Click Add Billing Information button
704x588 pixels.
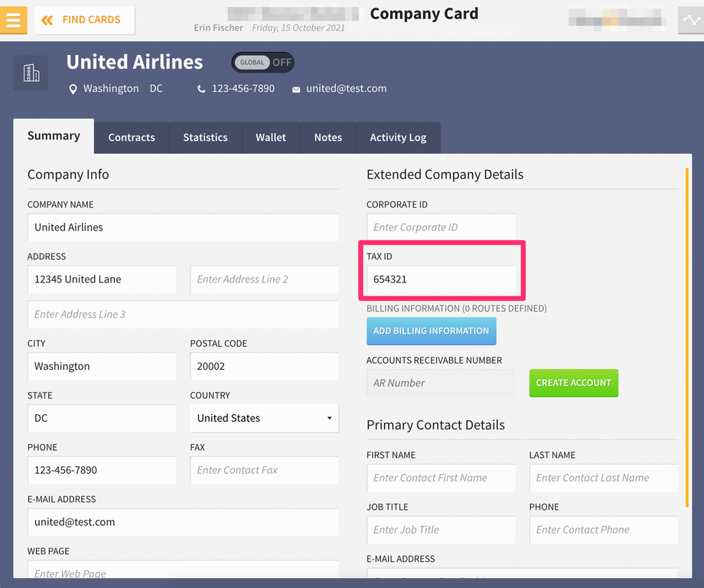[x=432, y=331]
